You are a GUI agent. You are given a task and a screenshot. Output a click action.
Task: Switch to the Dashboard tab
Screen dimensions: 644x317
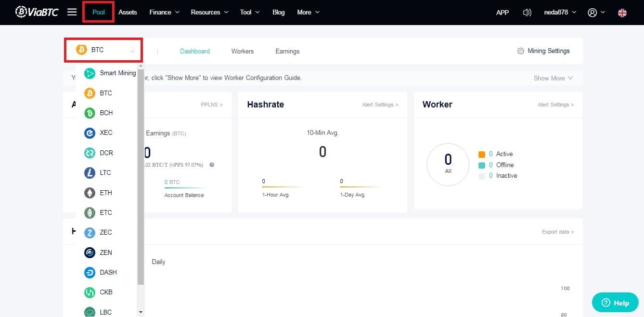click(195, 51)
